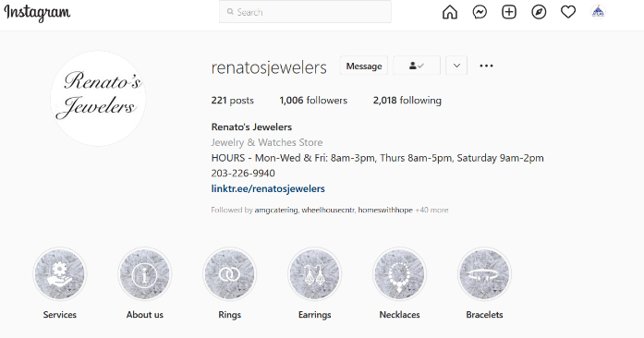Click the Instagram logo
The height and width of the screenshot is (338, 644).
click(x=37, y=13)
